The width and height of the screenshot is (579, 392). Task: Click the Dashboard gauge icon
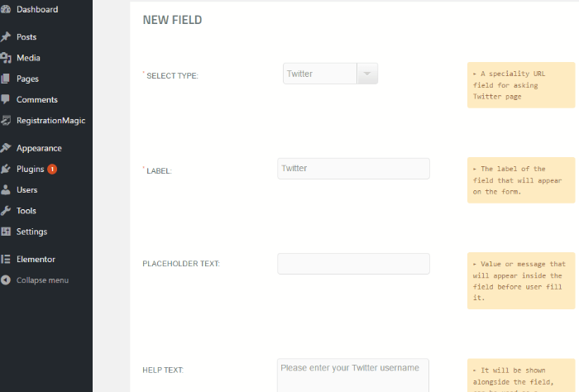7,10
